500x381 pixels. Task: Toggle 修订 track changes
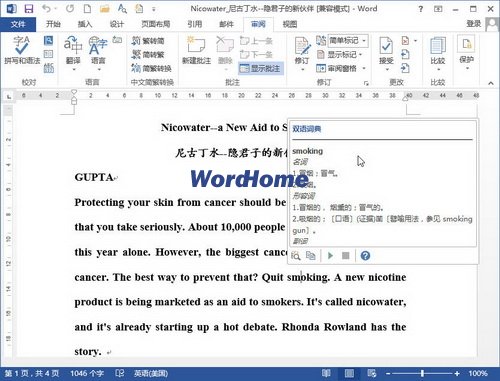(302, 50)
